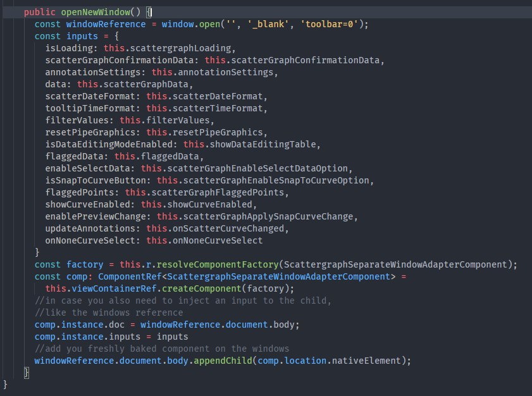Click the onNoneCurveSelect property key
The width and height of the screenshot is (532, 396).
[x=90, y=240]
